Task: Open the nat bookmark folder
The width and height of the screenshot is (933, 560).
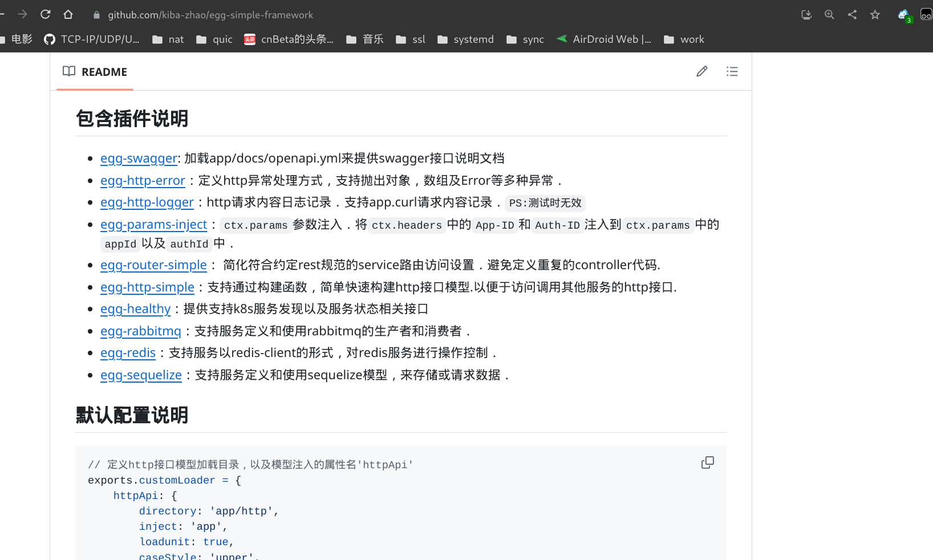Action: [x=168, y=39]
